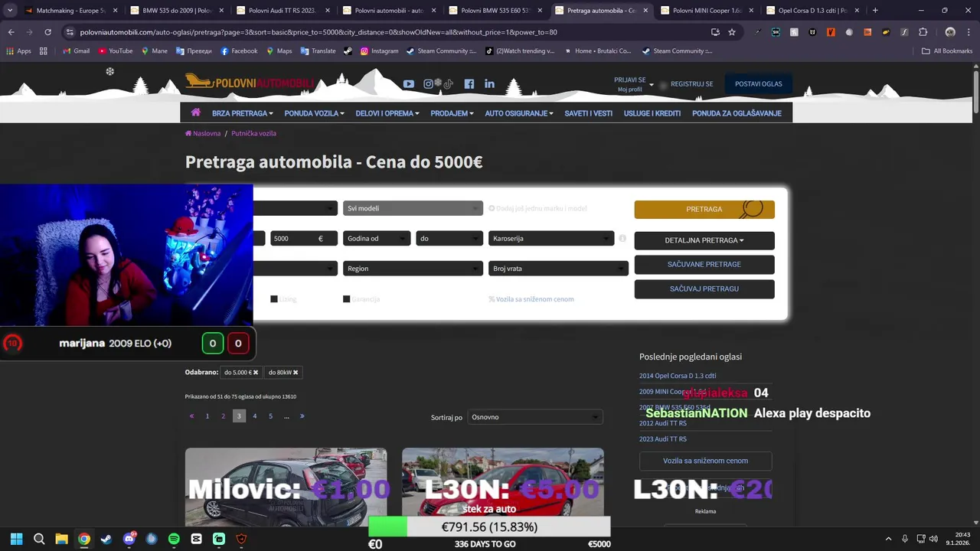Open the PRODAJEM menu
Screen dimensions: 980x551
pyautogui.click(x=452, y=113)
